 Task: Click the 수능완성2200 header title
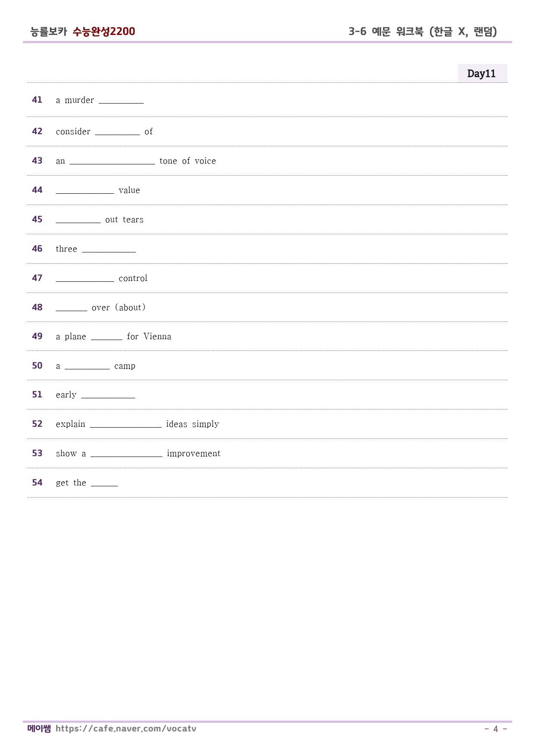coord(104,31)
